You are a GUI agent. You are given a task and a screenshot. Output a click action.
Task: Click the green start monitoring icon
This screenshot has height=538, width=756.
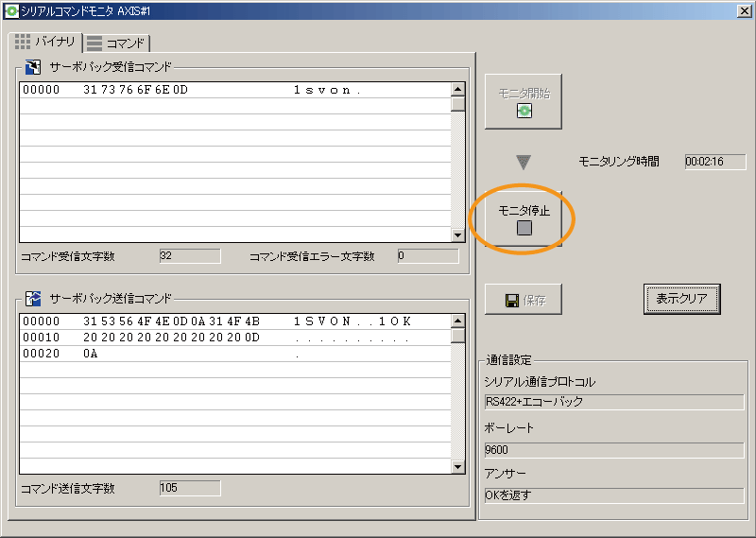pos(524,111)
